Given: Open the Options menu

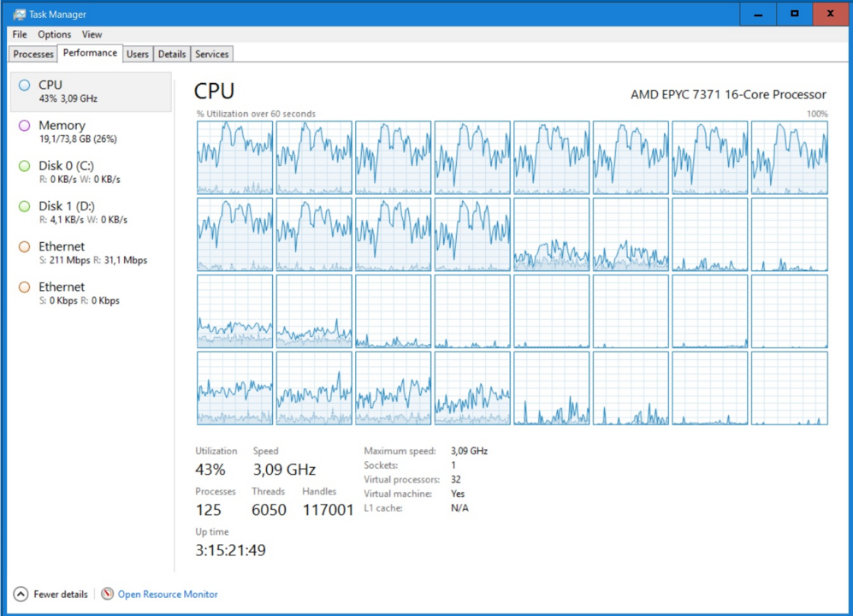Looking at the screenshot, I should pyautogui.click(x=54, y=34).
